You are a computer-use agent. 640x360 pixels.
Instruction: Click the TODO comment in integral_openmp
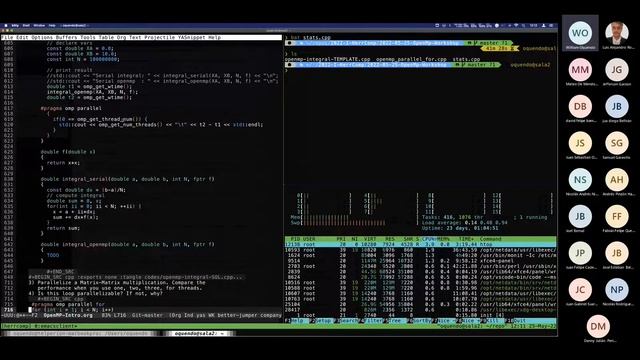point(53,255)
